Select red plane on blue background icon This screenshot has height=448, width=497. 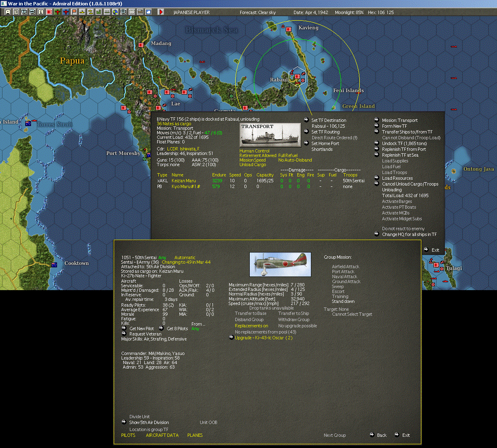(66, 12)
